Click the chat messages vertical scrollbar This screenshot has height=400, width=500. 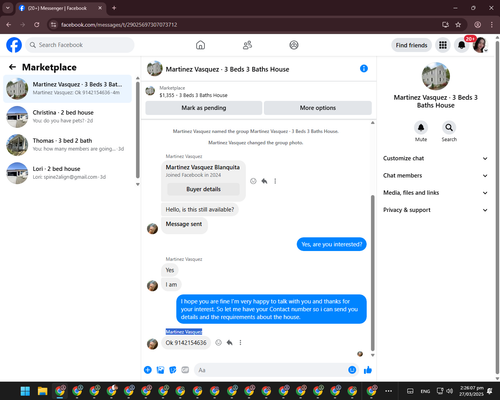373,273
